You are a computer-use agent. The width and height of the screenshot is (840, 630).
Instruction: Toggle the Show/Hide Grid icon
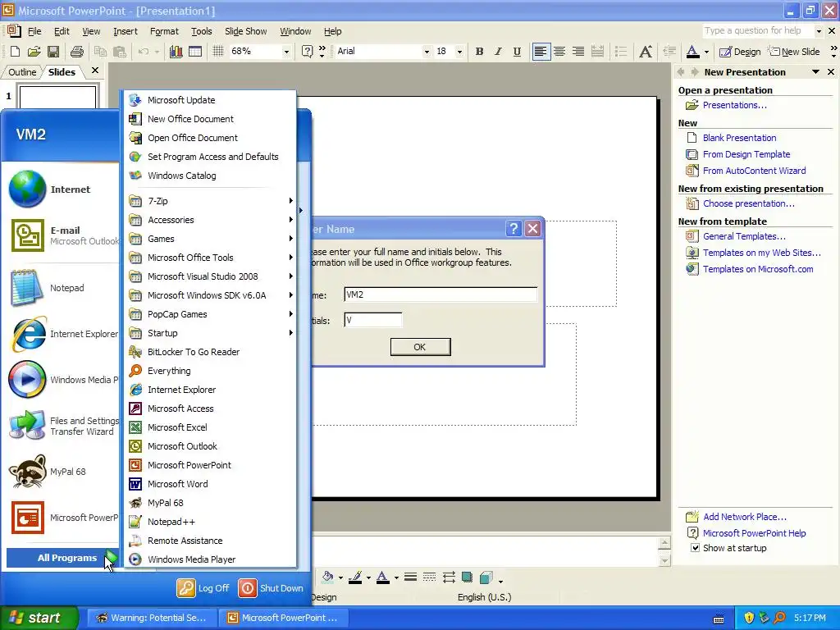[217, 52]
